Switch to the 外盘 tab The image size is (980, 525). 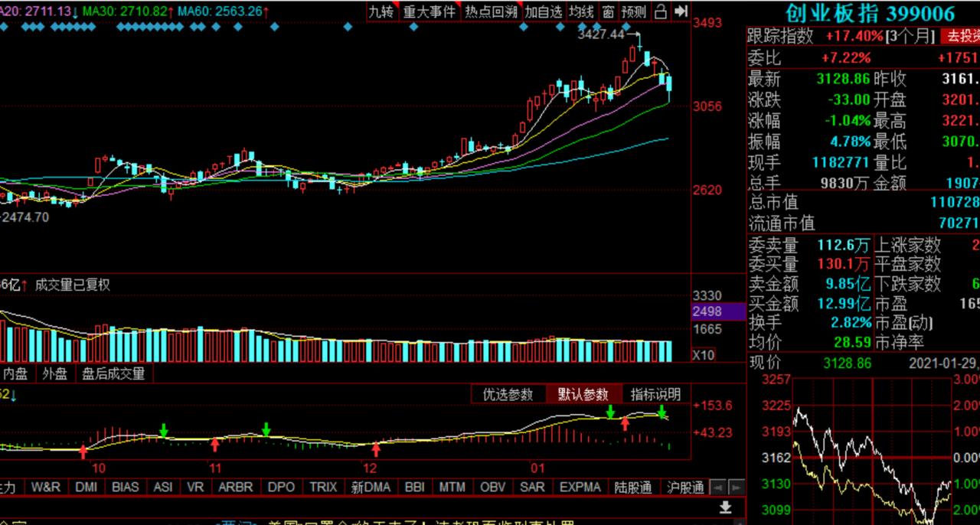pyautogui.click(x=54, y=374)
